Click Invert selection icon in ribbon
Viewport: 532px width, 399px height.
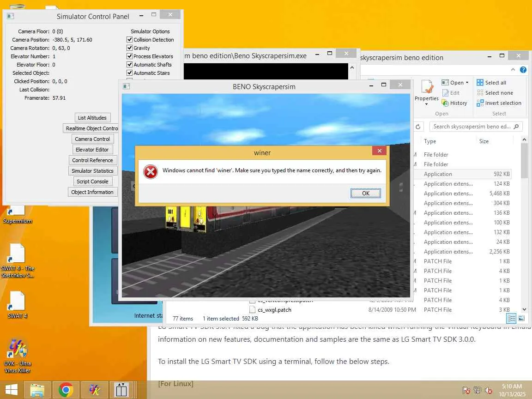(x=480, y=103)
